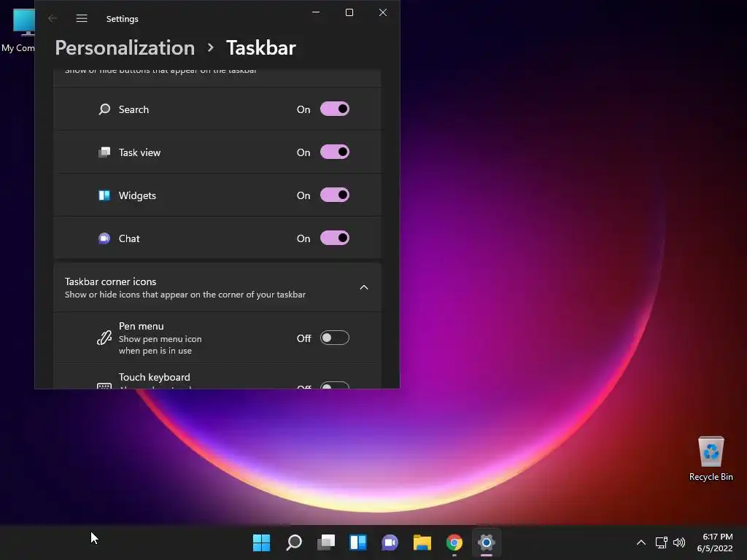Click the Task view icon in settings row
Viewport: 747px width, 560px height.
(104, 152)
